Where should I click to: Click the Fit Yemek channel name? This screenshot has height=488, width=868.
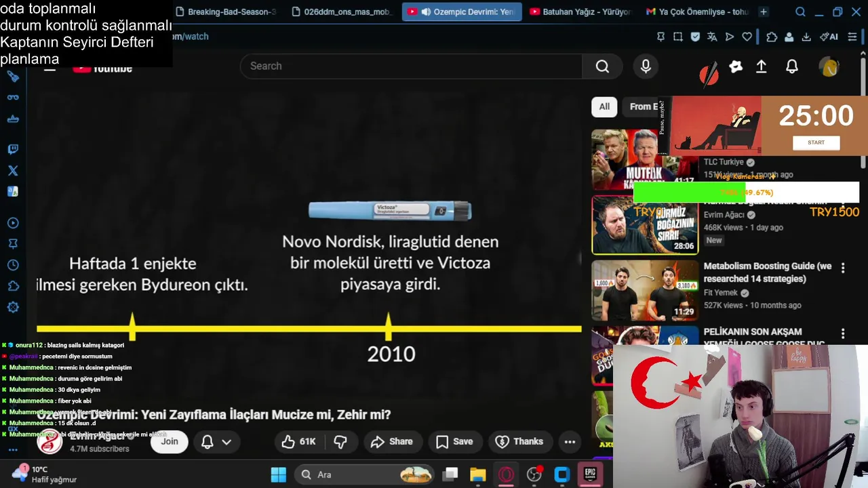(720, 293)
